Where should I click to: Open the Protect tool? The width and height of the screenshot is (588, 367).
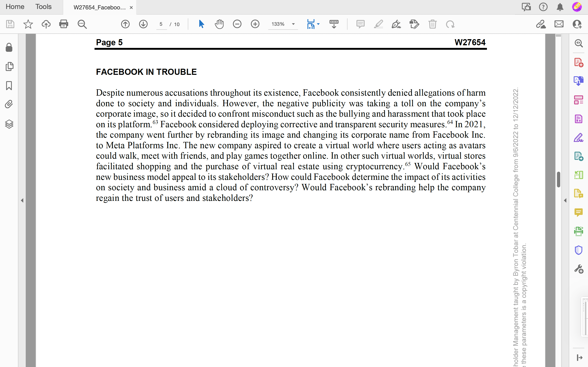pos(579,250)
